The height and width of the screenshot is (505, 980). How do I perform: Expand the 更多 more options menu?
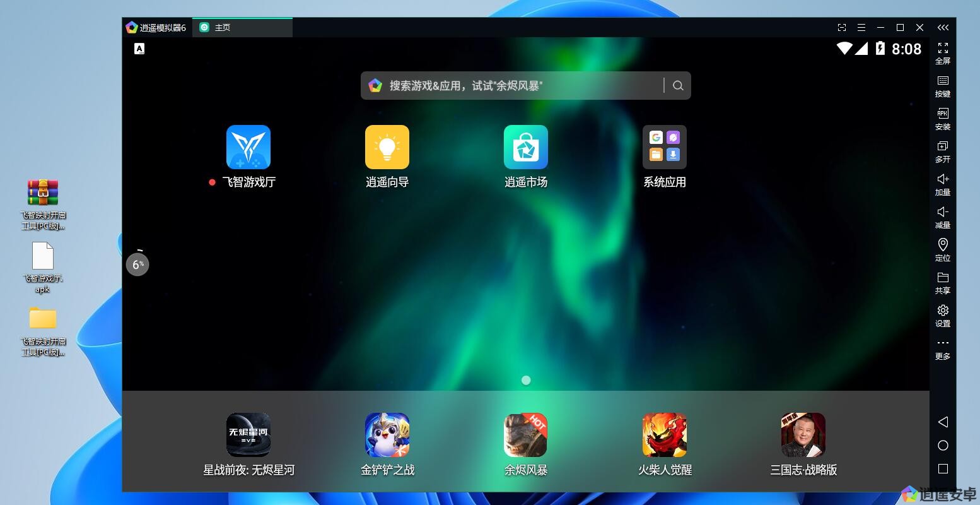click(943, 348)
